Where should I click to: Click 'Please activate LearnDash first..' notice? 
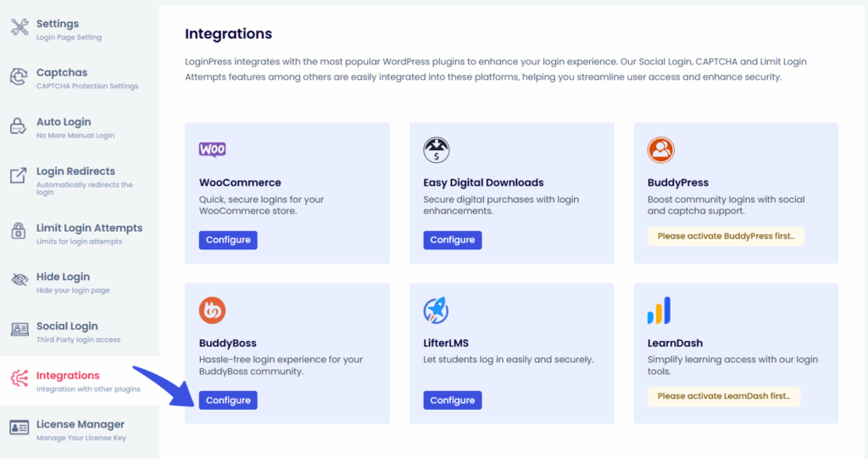point(724,396)
